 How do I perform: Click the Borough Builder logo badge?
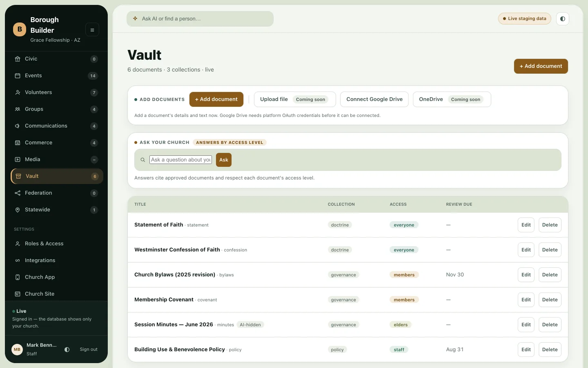20,29
